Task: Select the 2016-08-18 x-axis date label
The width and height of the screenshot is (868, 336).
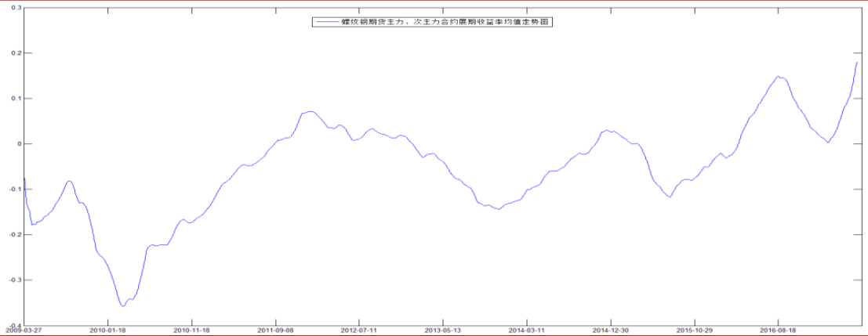Action: tap(778, 331)
